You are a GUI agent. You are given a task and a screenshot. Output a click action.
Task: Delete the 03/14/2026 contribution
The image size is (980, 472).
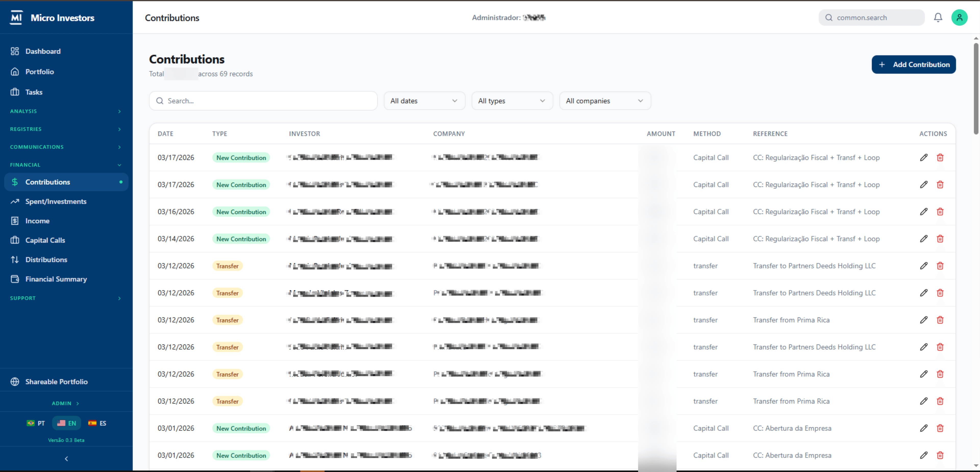pos(940,239)
